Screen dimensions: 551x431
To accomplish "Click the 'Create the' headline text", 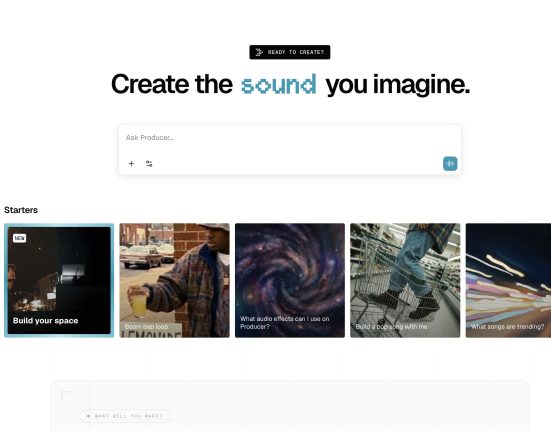I will coord(172,84).
